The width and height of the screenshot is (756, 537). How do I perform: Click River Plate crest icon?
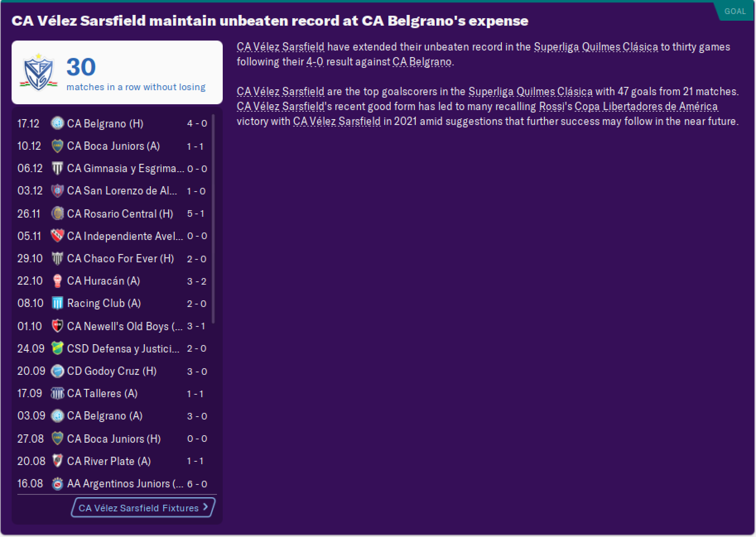click(x=57, y=461)
